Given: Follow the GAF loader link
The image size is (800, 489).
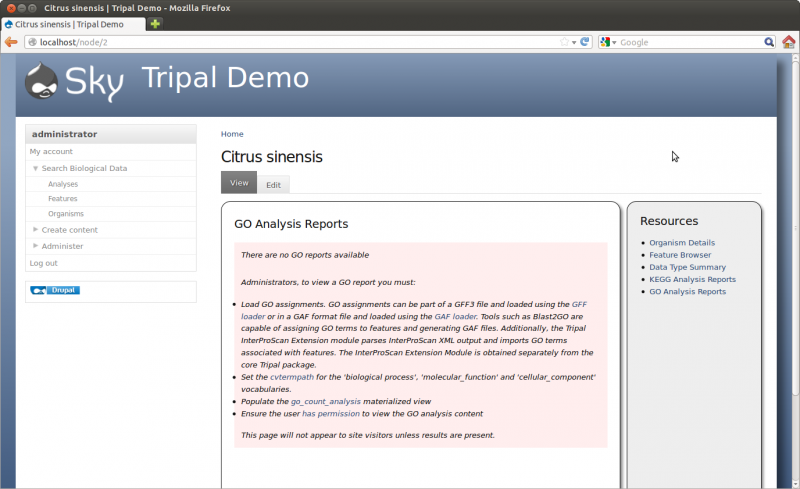Looking at the screenshot, I should click(x=455, y=316).
